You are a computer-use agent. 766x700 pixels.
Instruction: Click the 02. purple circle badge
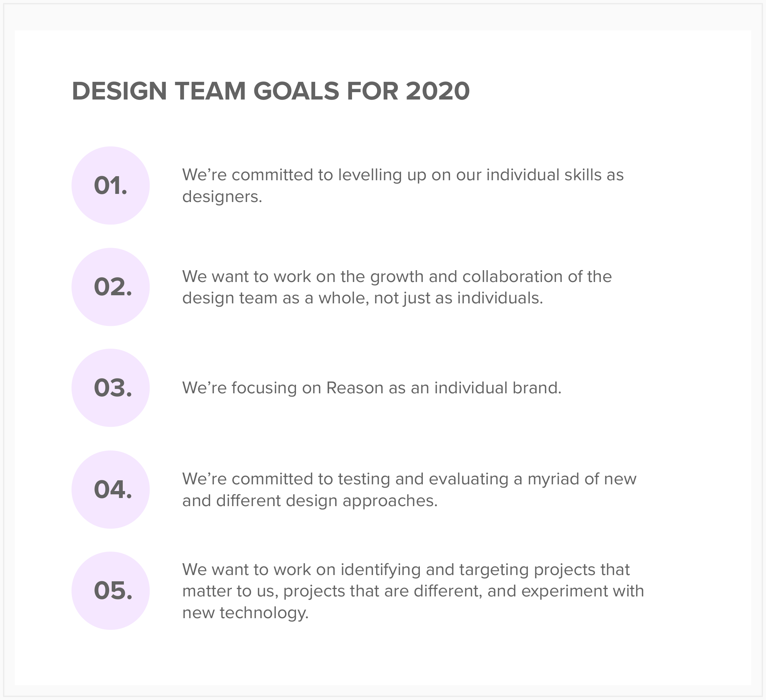click(110, 287)
